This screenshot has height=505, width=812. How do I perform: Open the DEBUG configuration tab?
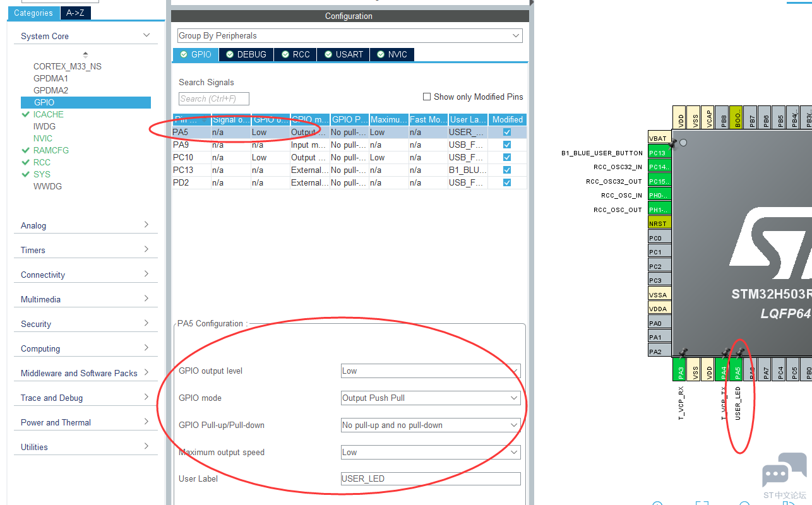pos(246,54)
